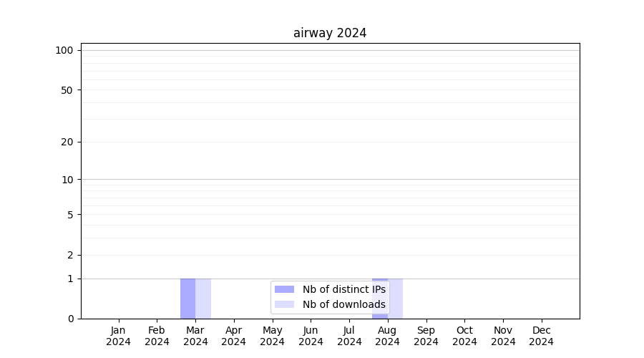Click the Dec 2024 x-axis label
Viewport: 644px width, 358px height.
click(x=542, y=336)
